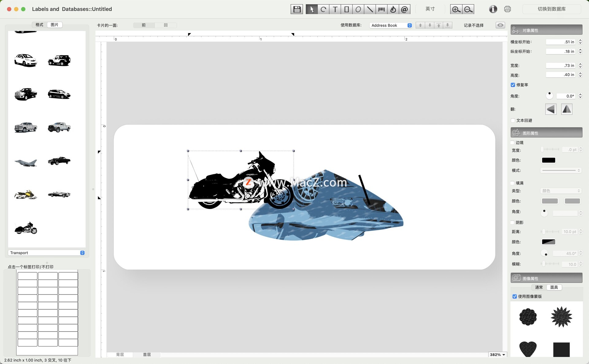Click the Save floppy disk icon

click(x=297, y=9)
